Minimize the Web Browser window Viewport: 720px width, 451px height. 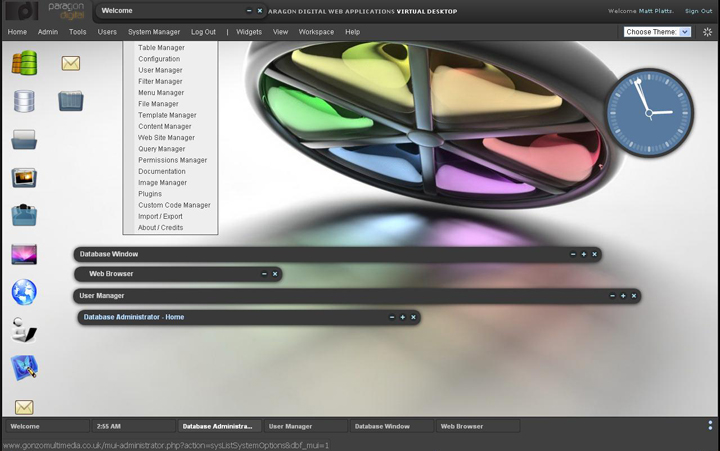click(264, 274)
